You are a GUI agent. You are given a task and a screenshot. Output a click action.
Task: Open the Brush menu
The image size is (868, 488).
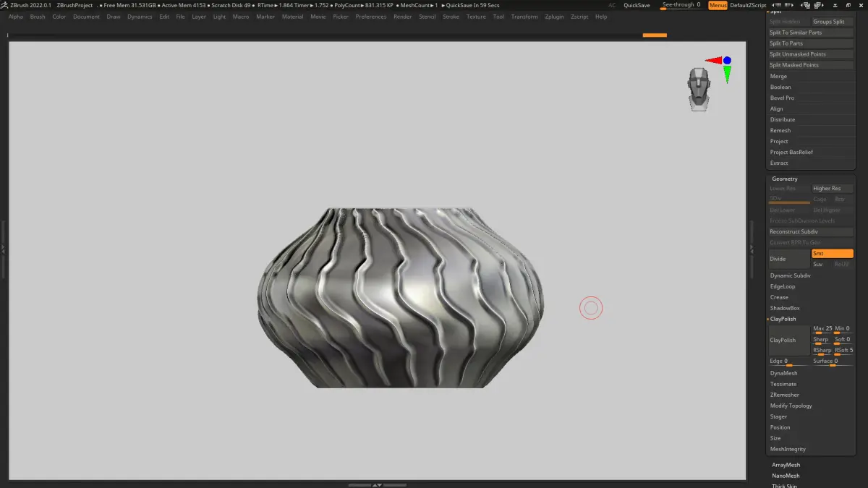[x=38, y=17]
